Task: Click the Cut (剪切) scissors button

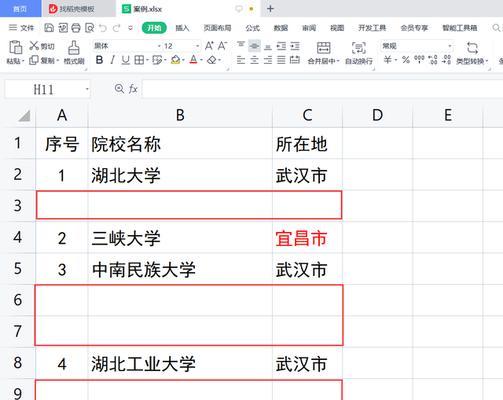Action: [42, 46]
